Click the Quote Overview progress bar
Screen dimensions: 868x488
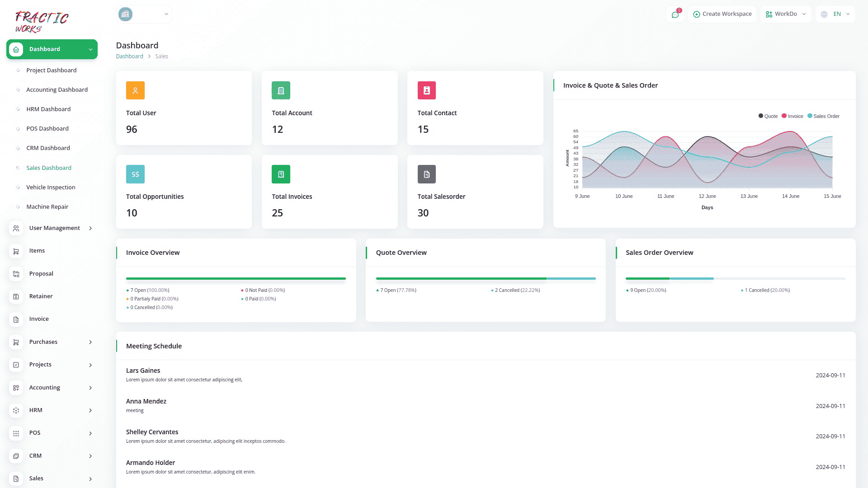tap(486, 279)
